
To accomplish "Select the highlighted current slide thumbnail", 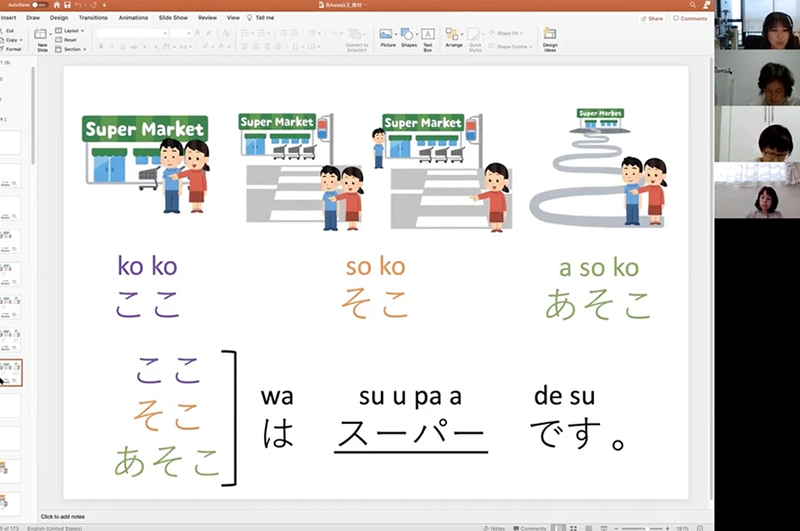I will tap(11, 372).
